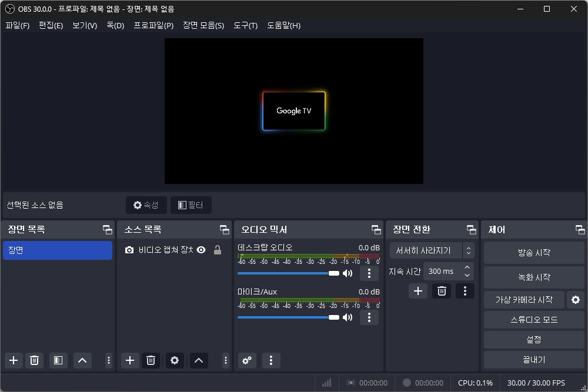Image resolution: width=588 pixels, height=392 pixels.
Task: Click the Google TV preview canvas
Action: pos(293,111)
